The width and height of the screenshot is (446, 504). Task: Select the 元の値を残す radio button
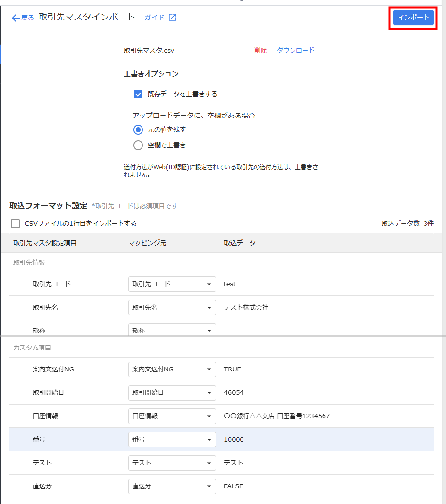point(138,130)
